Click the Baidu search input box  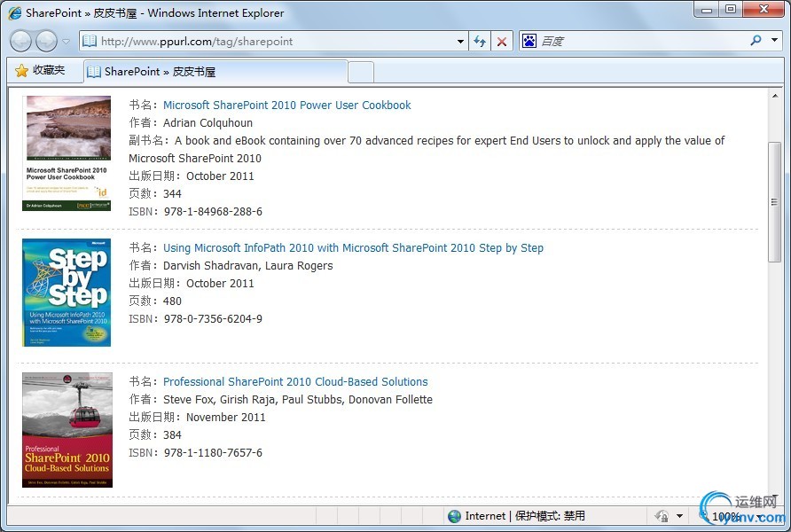pyautogui.click(x=640, y=41)
